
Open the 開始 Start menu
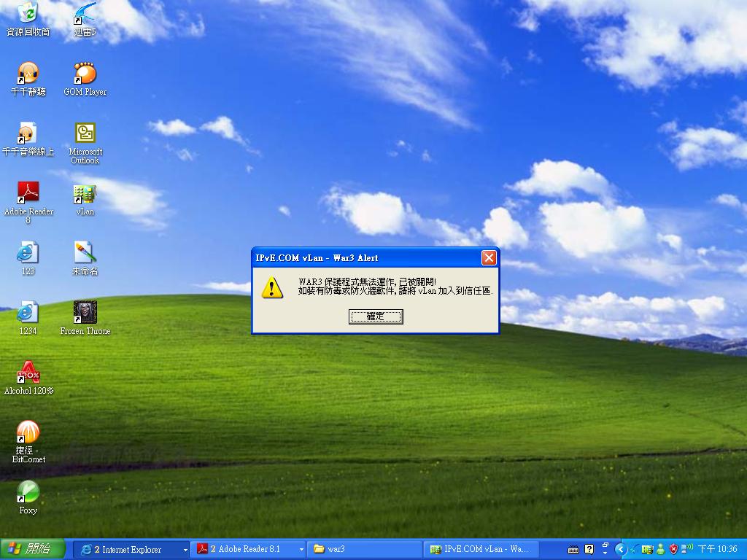(31, 549)
